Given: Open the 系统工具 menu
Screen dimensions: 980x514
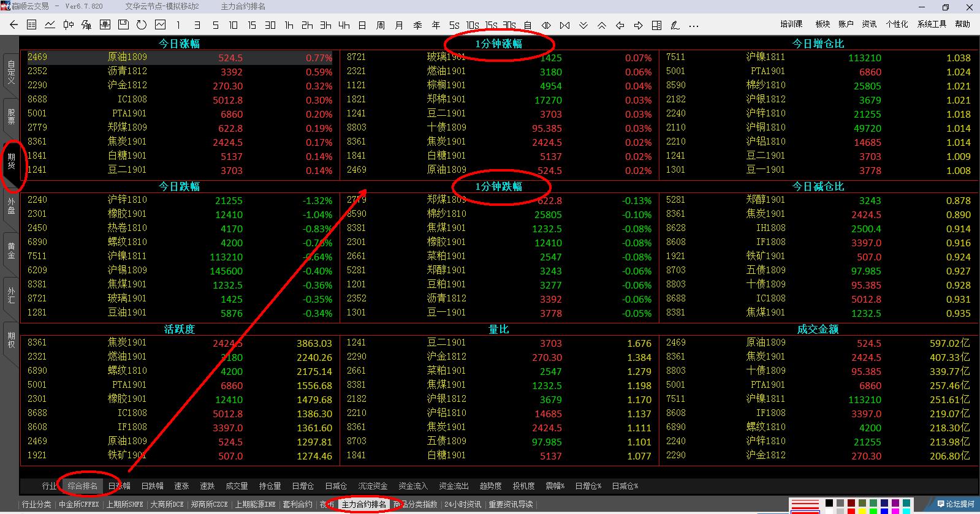Looking at the screenshot, I should [x=931, y=24].
